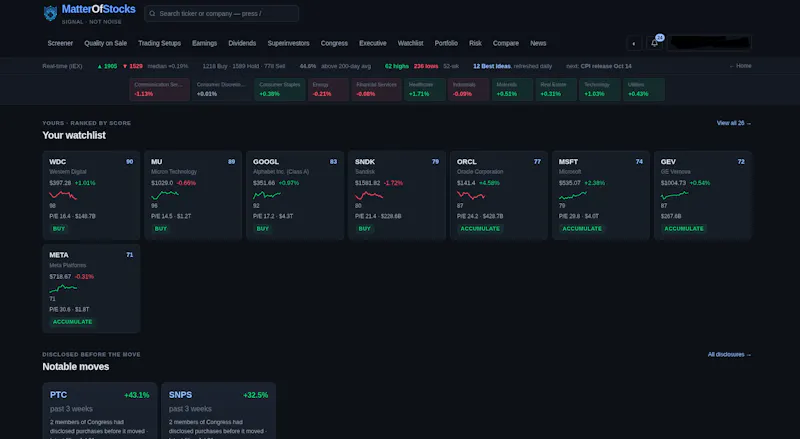Open the ORCL Oracle Corporation card
The image size is (800, 439).
point(499,195)
